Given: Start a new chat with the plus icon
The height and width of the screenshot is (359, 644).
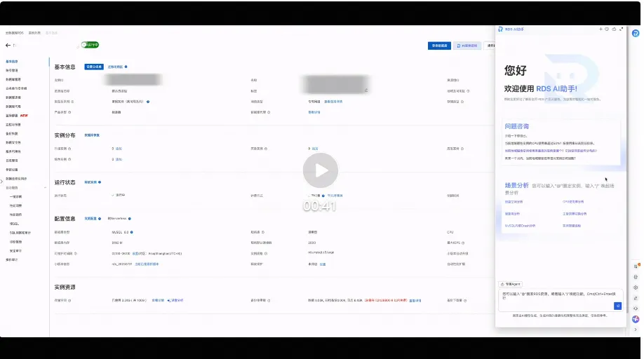Looking at the screenshot, I should pyautogui.click(x=601, y=29).
